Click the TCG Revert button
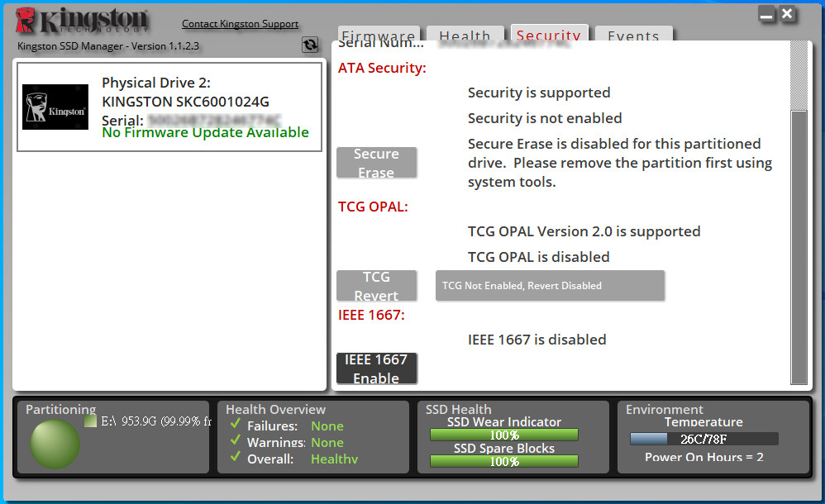The height and width of the screenshot is (504, 825). point(376,286)
